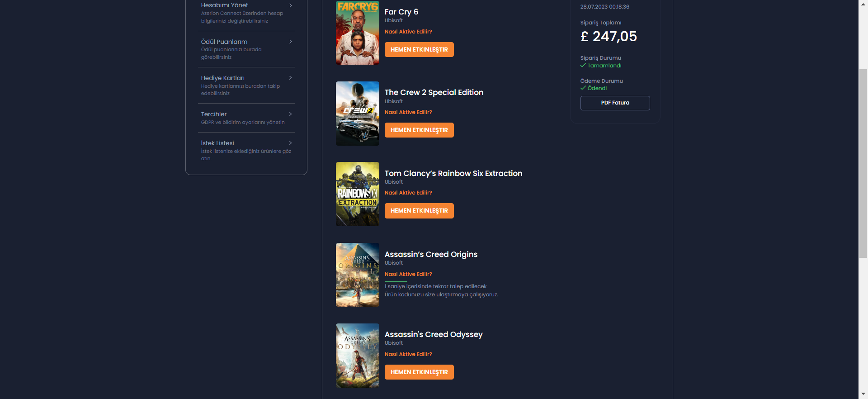Activate Assassin's Creed Odyssey with Hemen Etkinleştir
The height and width of the screenshot is (399, 868).
point(419,372)
